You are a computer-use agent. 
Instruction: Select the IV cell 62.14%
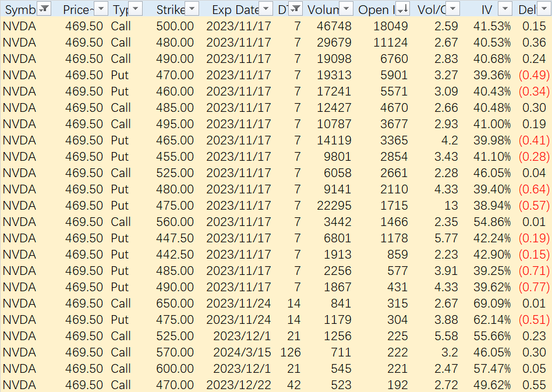[492, 319]
